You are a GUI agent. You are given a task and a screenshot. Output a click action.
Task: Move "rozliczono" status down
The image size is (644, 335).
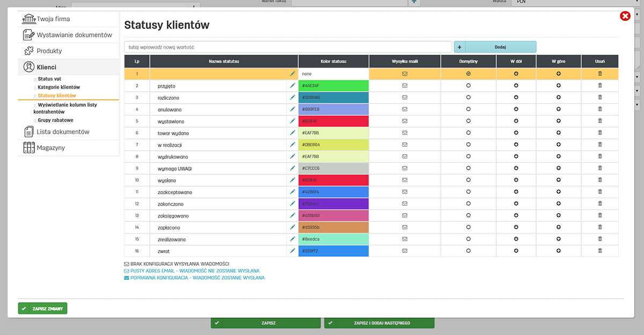click(x=516, y=97)
